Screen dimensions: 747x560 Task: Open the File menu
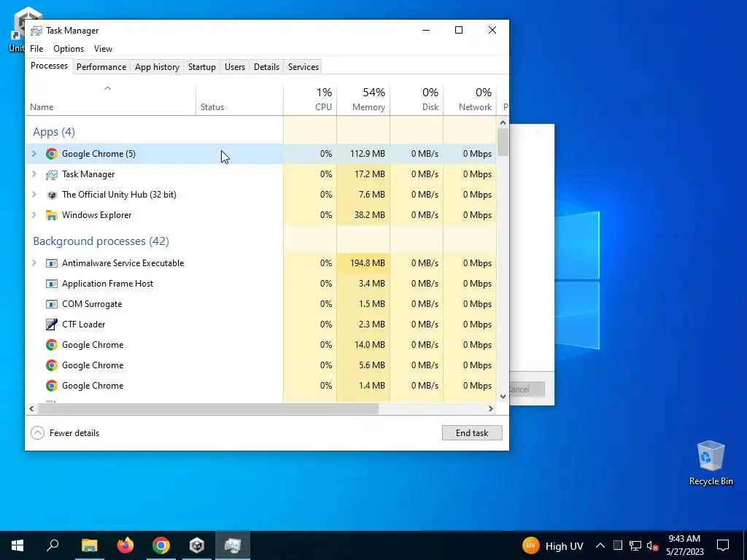(x=36, y=49)
